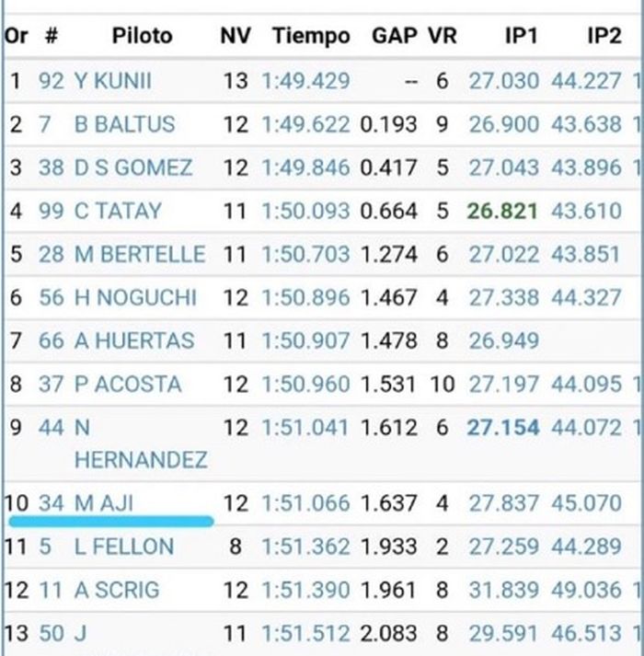The image size is (644, 656).
Task: Sort by GAP column header
Action: tap(394, 36)
